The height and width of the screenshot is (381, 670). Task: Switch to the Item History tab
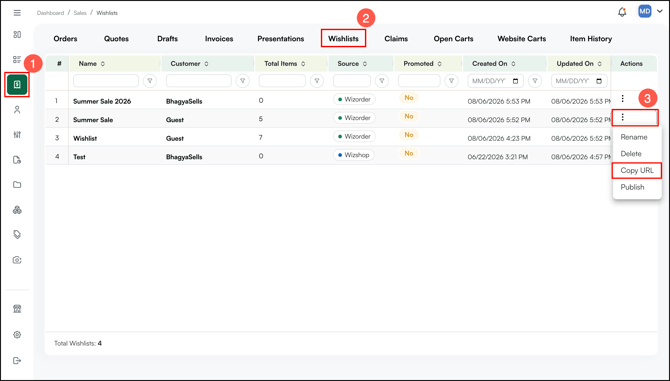click(x=591, y=38)
